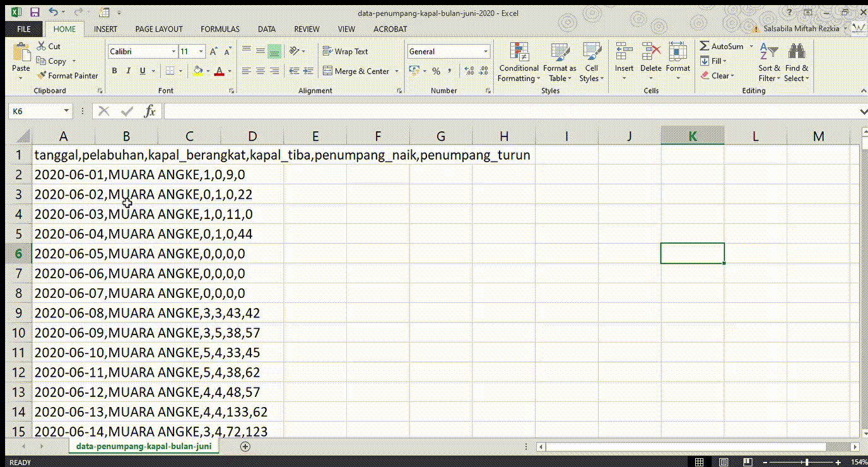The height and width of the screenshot is (467, 868).
Task: Switch to the FORMULAS ribbon tab
Action: click(220, 29)
